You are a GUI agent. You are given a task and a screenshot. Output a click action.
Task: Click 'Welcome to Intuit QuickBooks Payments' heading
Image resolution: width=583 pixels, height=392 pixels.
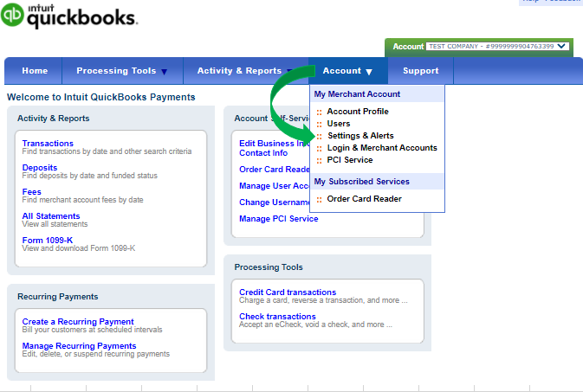point(100,97)
